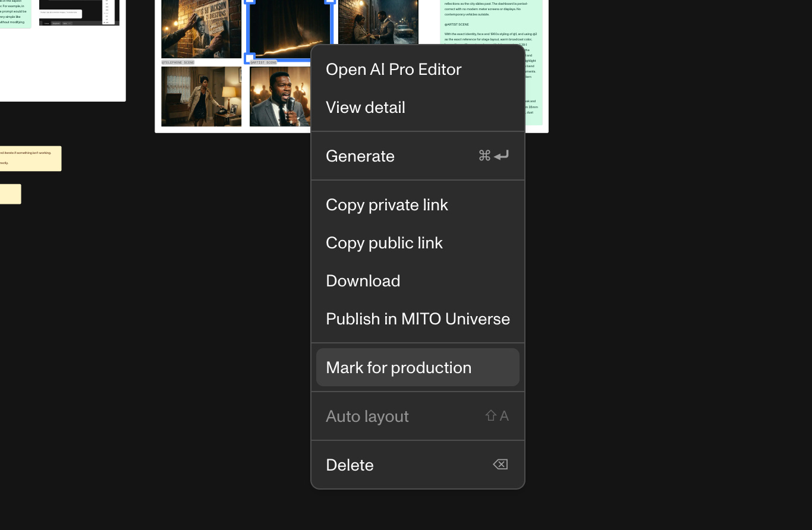Click the Command-Return shortcut icon beside Generate
This screenshot has width=812, height=530.
[493, 156]
